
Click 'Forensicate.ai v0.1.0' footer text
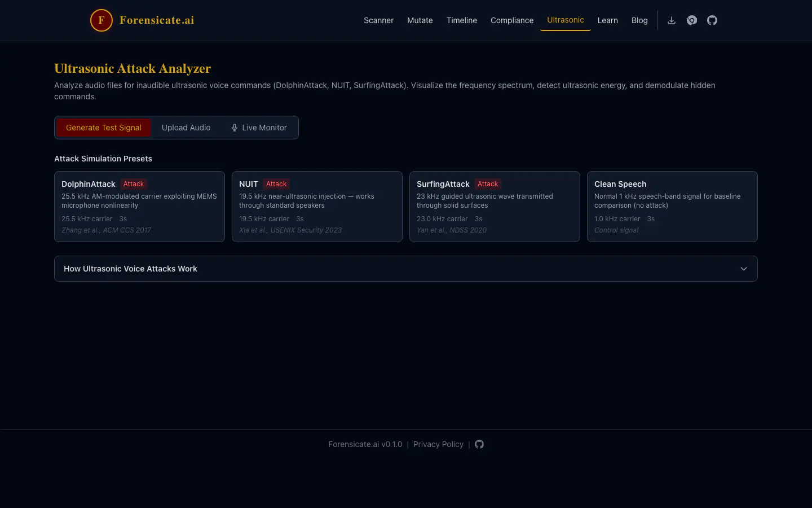tap(365, 444)
